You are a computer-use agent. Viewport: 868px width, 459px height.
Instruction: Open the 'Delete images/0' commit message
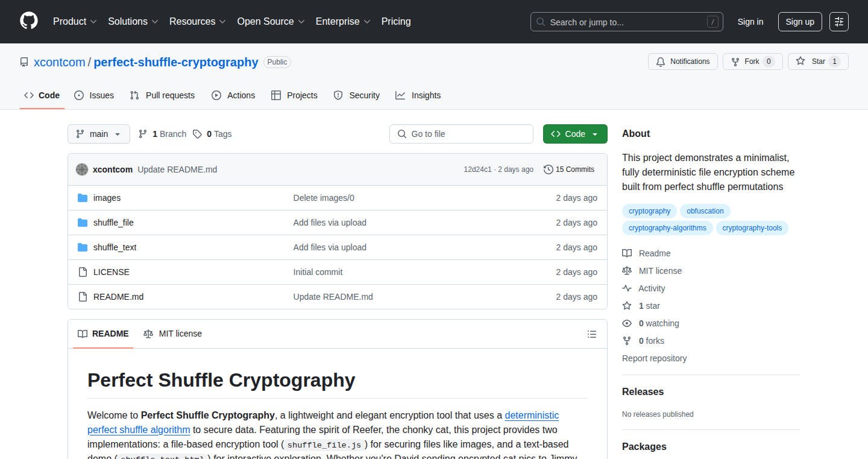click(324, 198)
